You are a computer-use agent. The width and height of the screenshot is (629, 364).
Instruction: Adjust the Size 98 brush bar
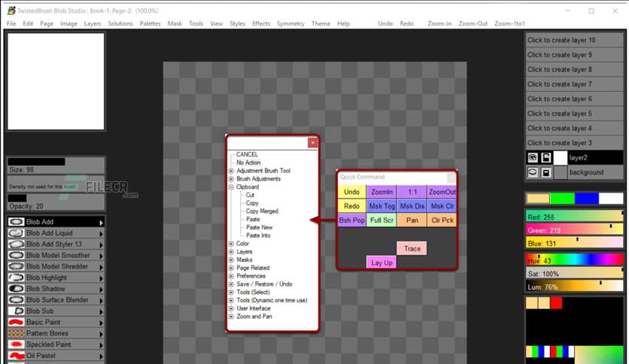click(x=56, y=165)
